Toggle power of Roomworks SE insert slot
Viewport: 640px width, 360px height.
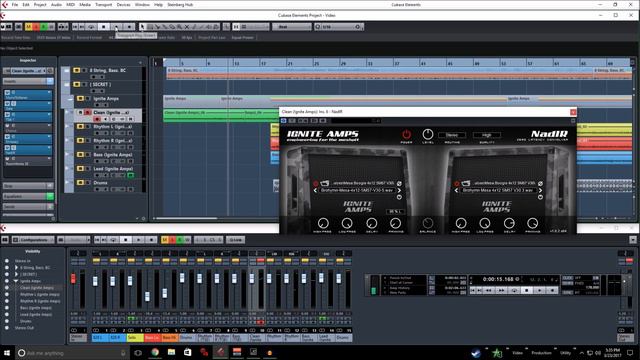click(x=7, y=159)
